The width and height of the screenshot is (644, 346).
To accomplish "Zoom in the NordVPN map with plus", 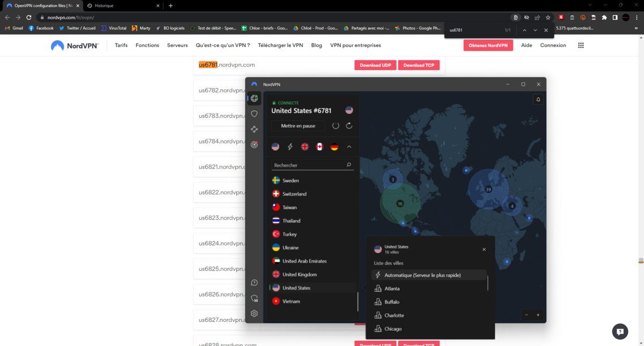I will coord(538,315).
